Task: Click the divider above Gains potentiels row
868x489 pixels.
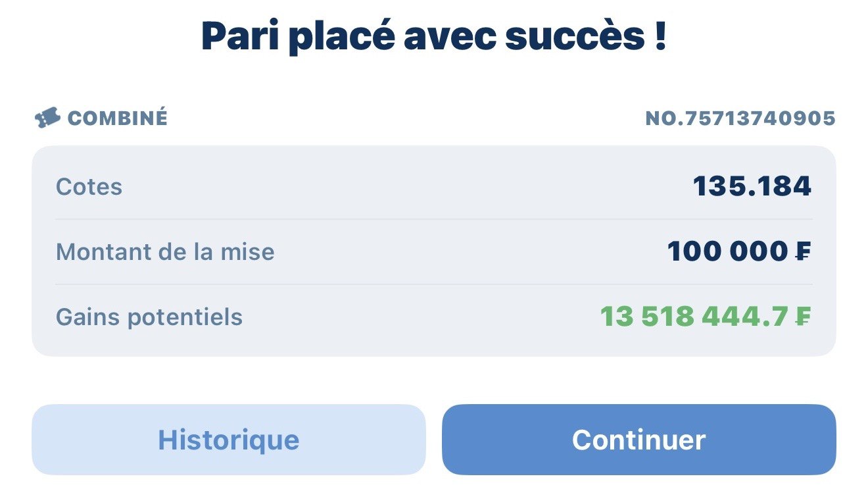Action: (x=434, y=284)
